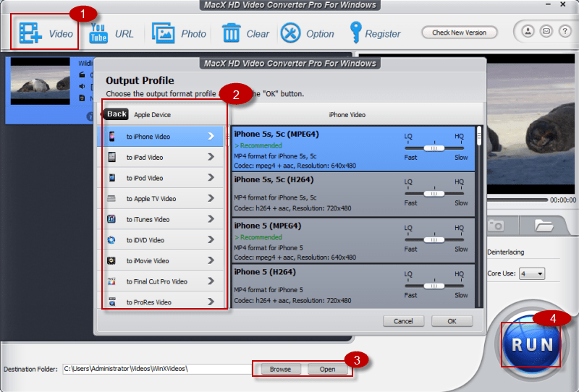Choose iPhone 5s, 5c (MPEG4) profile
The height and width of the screenshot is (392, 579).
(353, 149)
